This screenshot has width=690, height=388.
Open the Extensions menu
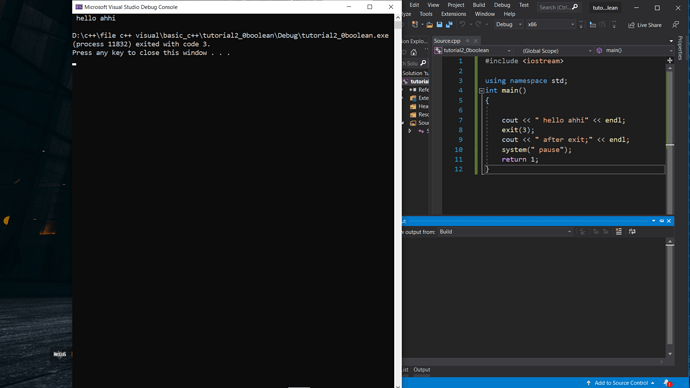(x=453, y=14)
